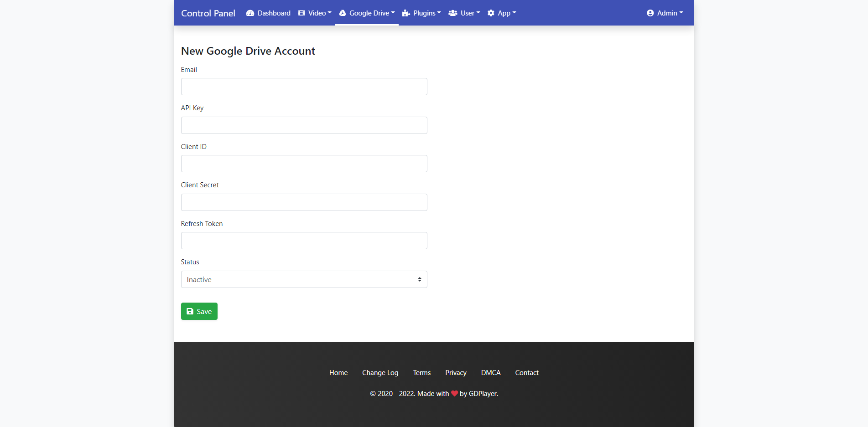Click the Admin profile circle icon

[650, 13]
